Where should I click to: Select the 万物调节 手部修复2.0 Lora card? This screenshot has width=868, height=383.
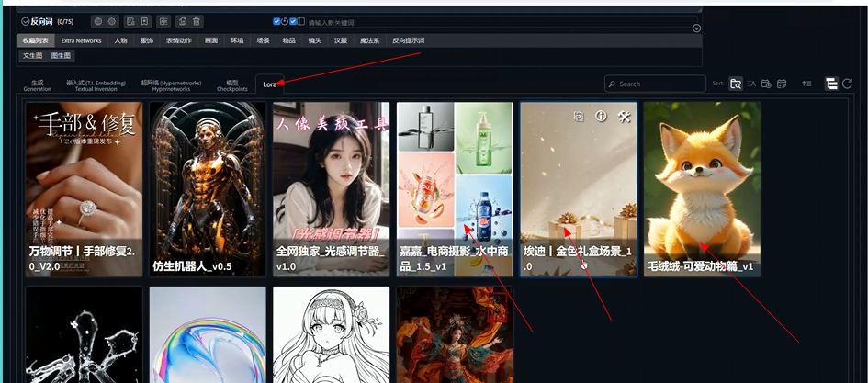pyautogui.click(x=84, y=189)
